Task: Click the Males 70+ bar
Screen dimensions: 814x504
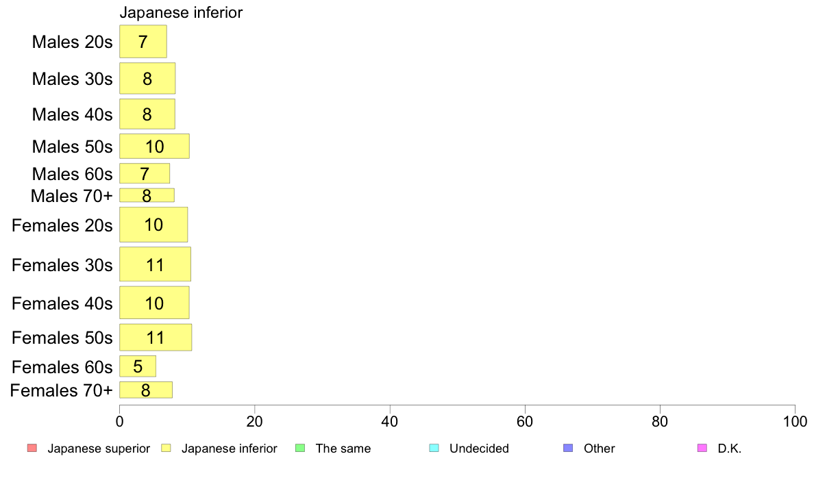Action: (x=147, y=195)
